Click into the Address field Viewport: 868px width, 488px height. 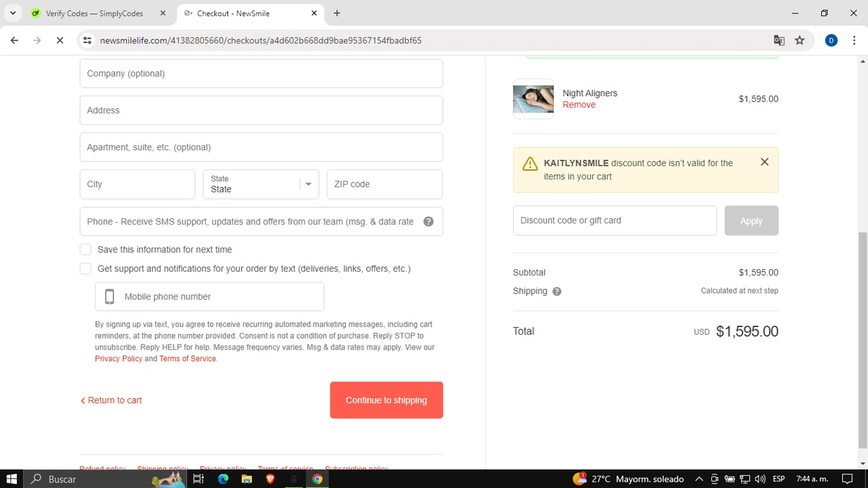coord(261,111)
